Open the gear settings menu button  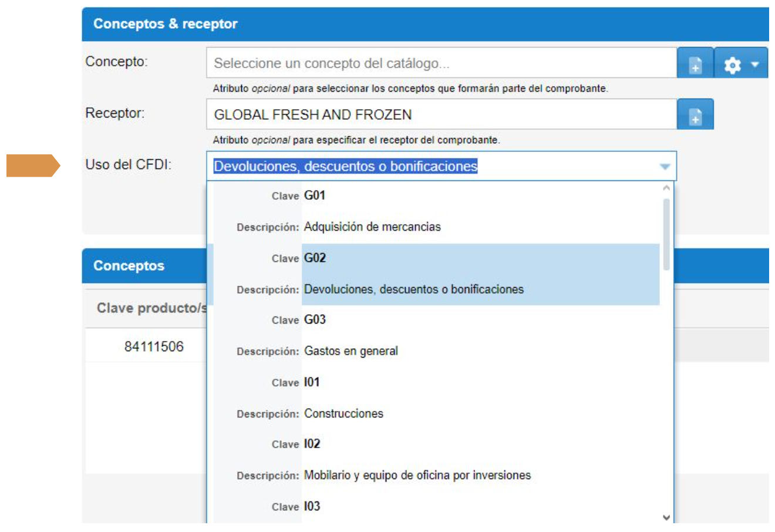(740, 63)
